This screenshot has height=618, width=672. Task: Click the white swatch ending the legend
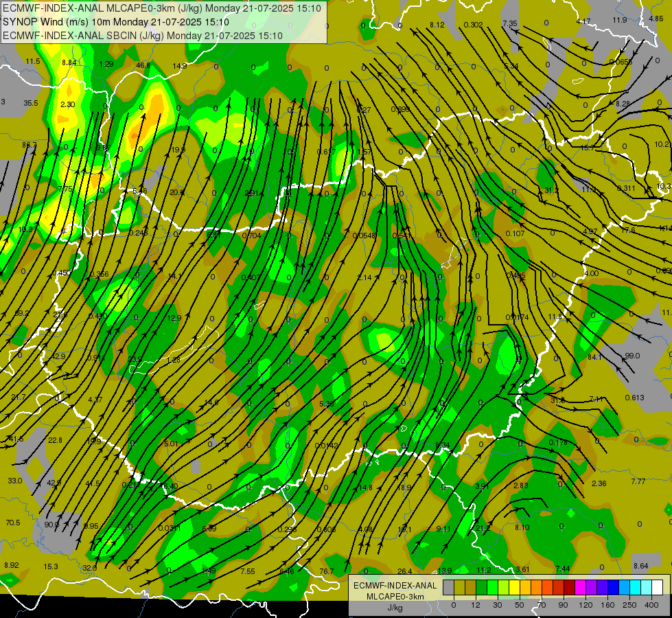click(x=657, y=587)
